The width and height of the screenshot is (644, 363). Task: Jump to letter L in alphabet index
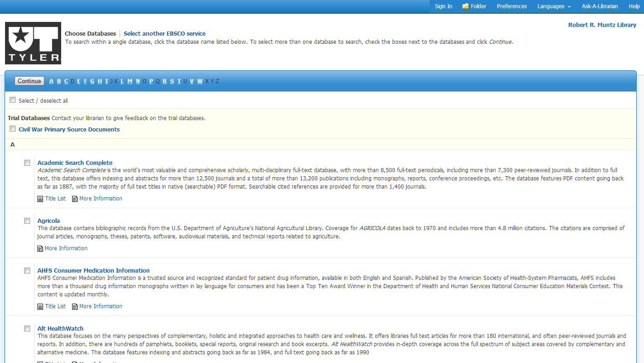point(122,81)
